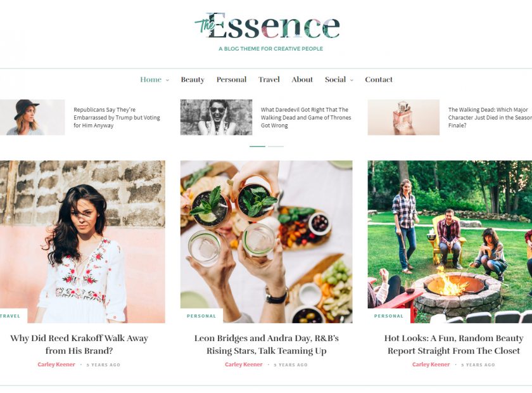Select the second carousel slide indicator

276,146
